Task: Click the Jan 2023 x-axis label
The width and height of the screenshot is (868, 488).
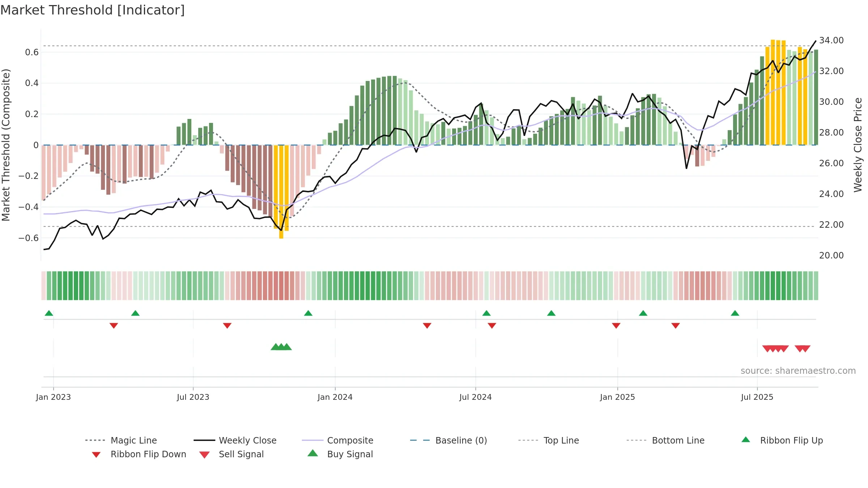Action: pyautogui.click(x=54, y=397)
